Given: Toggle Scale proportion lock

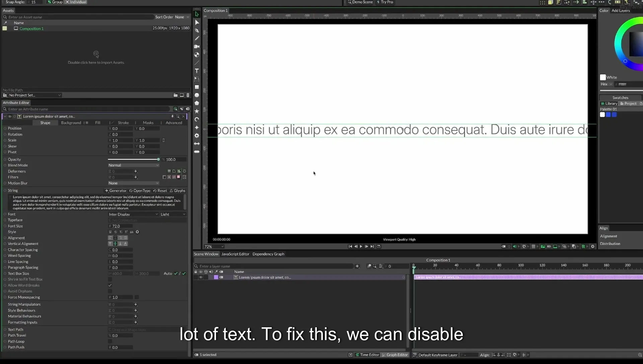Looking at the screenshot, I should click(163, 140).
